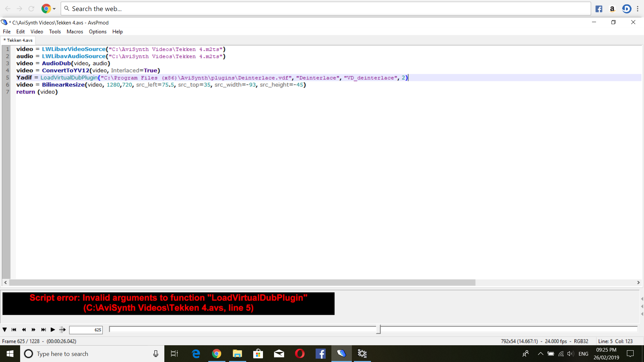The width and height of the screenshot is (644, 362).
Task: Open the Options menu
Action: click(x=97, y=32)
